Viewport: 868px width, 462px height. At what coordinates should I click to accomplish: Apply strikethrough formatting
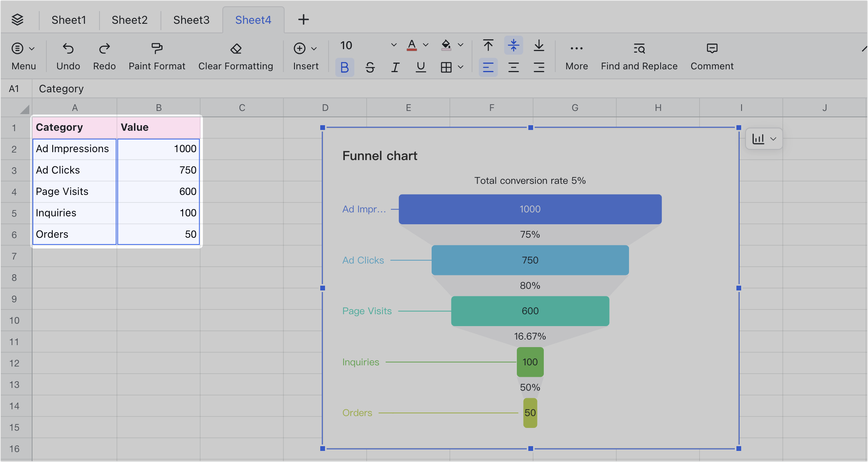[370, 67]
